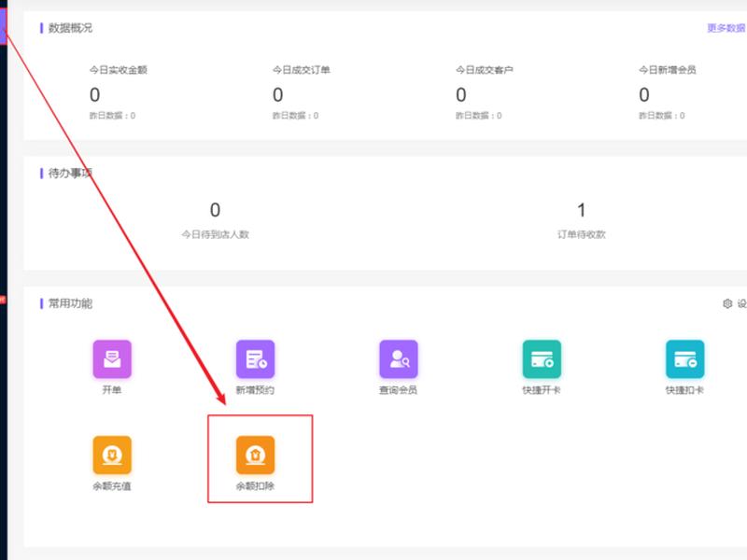The width and height of the screenshot is (747, 560).
Task: Click the large 0 under 今日新增会员
Action: tap(644, 95)
